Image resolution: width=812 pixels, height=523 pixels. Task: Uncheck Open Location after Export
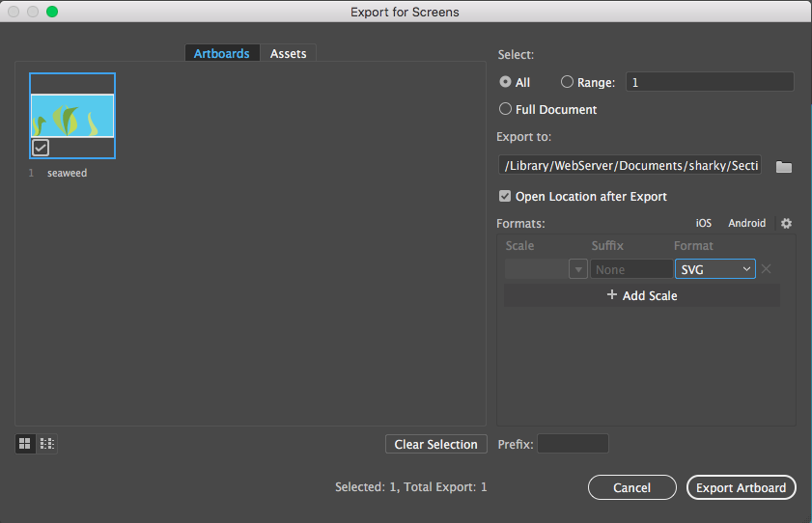(x=505, y=196)
